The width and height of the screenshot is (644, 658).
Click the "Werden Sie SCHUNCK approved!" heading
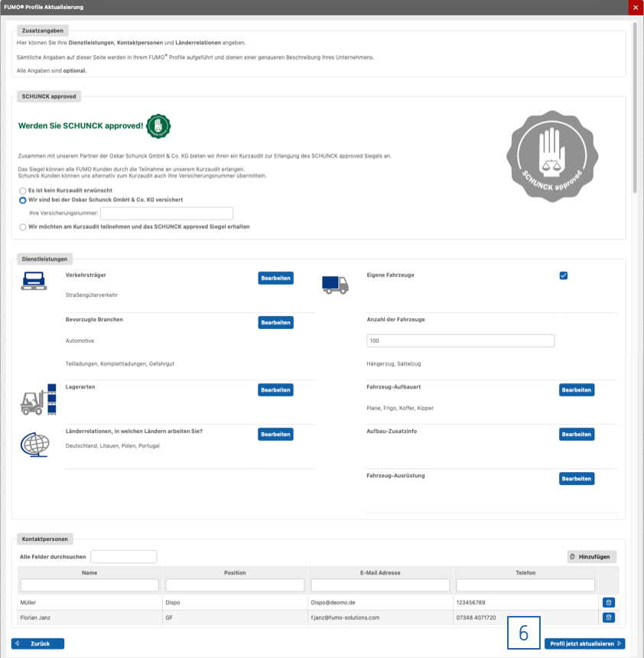(x=80, y=126)
